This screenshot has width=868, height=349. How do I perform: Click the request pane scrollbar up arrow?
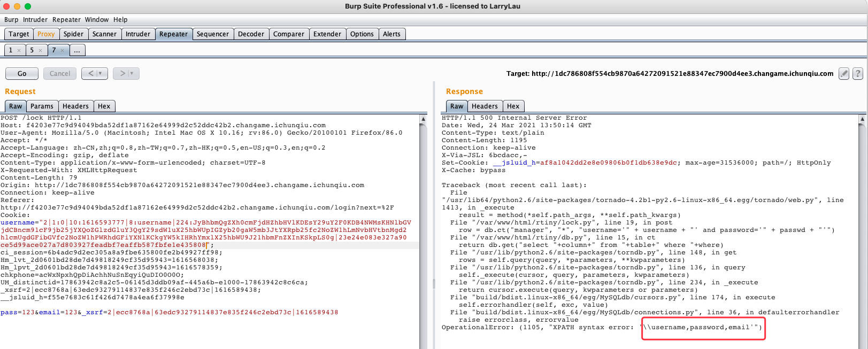[x=424, y=119]
